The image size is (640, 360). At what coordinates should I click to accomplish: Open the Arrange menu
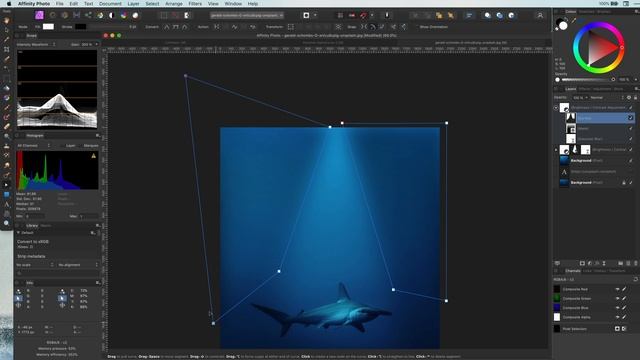tap(174, 4)
